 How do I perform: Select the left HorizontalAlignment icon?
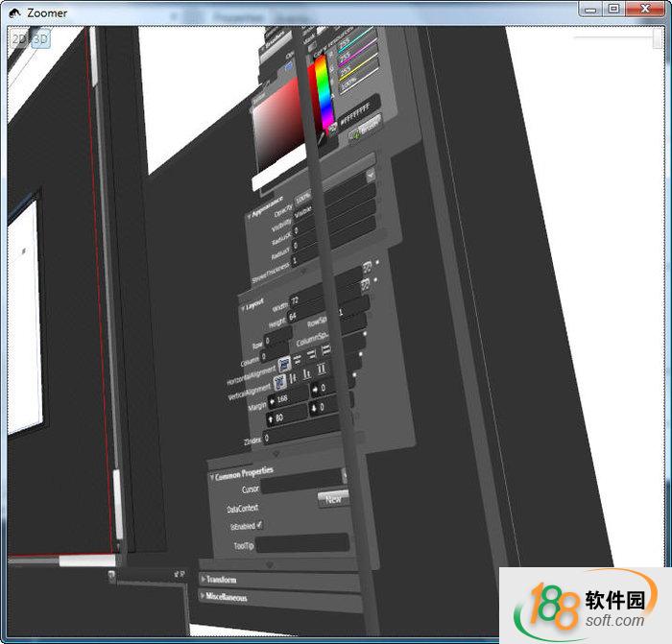(285, 365)
